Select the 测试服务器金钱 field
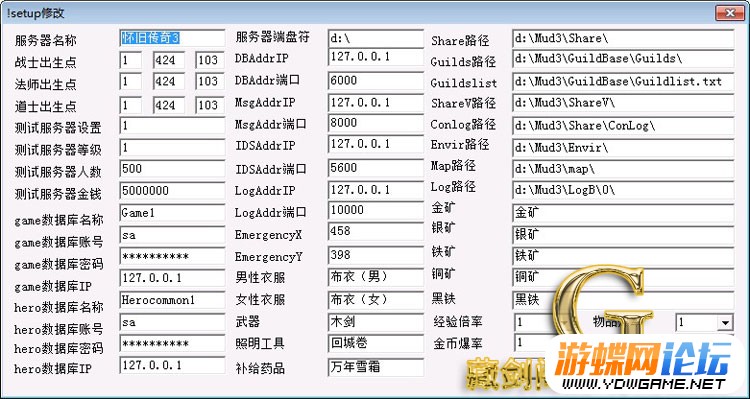 click(172, 191)
